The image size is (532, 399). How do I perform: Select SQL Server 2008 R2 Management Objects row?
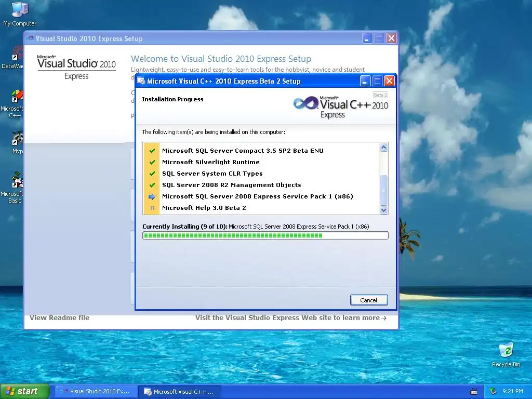pyautogui.click(x=261, y=185)
